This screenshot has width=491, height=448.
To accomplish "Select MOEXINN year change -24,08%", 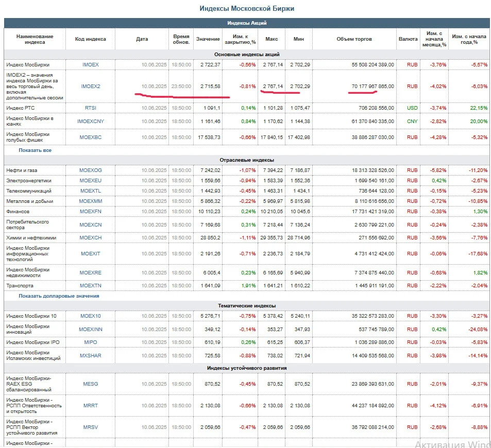I will (478, 329).
